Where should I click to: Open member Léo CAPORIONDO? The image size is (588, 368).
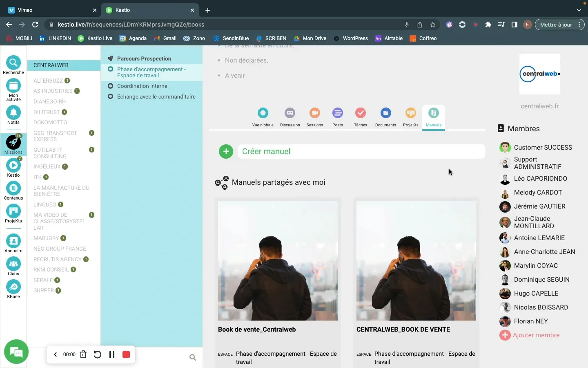click(x=541, y=179)
